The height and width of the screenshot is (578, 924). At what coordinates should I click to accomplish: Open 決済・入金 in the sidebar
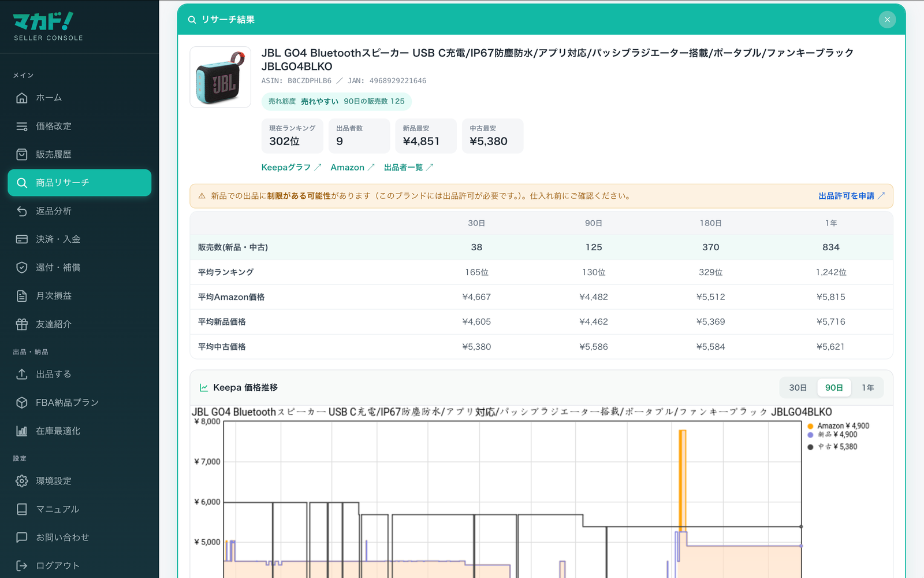pyautogui.click(x=80, y=239)
